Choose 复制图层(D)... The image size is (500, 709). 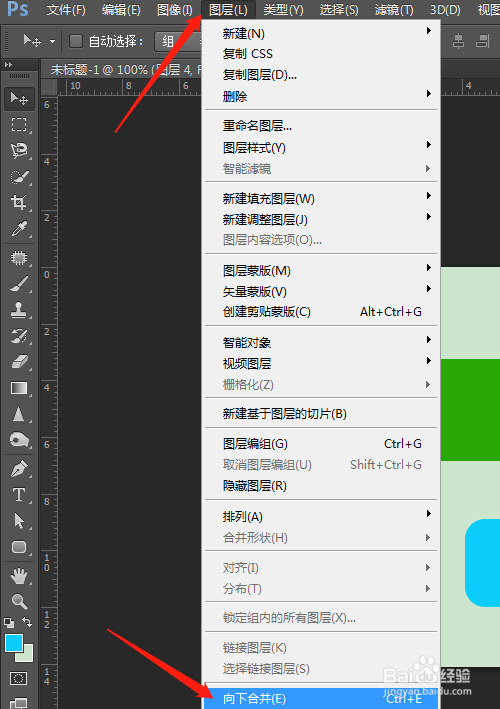[x=321, y=75]
